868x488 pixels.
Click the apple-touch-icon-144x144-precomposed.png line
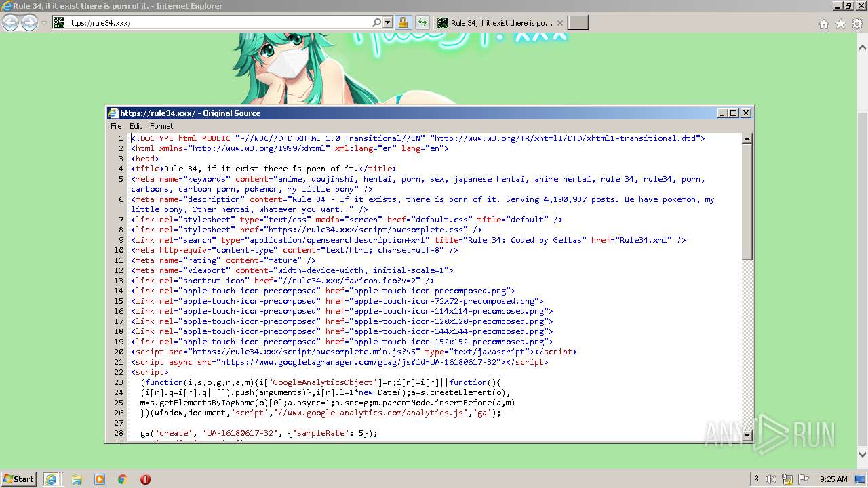tap(342, 331)
